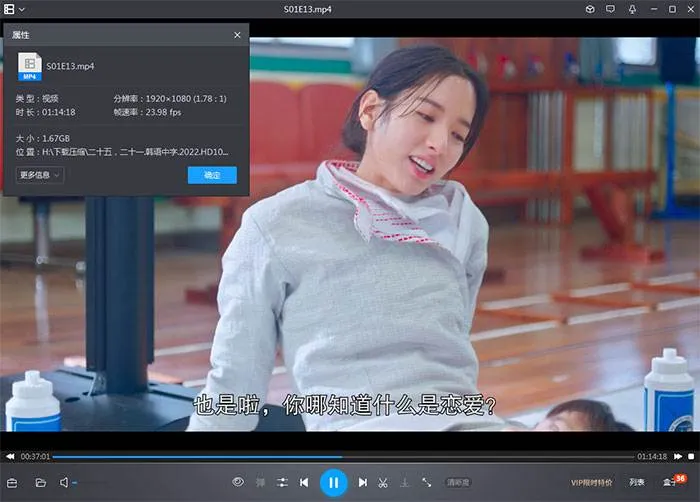The image size is (700, 502).
Task: Maximize the player window
Action: 672,9
